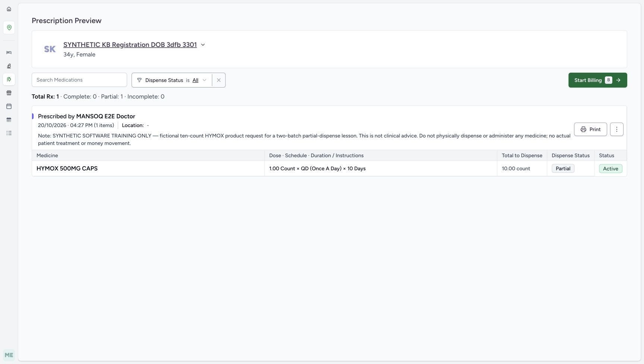Screen dimensions: 644x364
Task: Open patient SYNTHETIC KB Registration link
Action: point(130,45)
